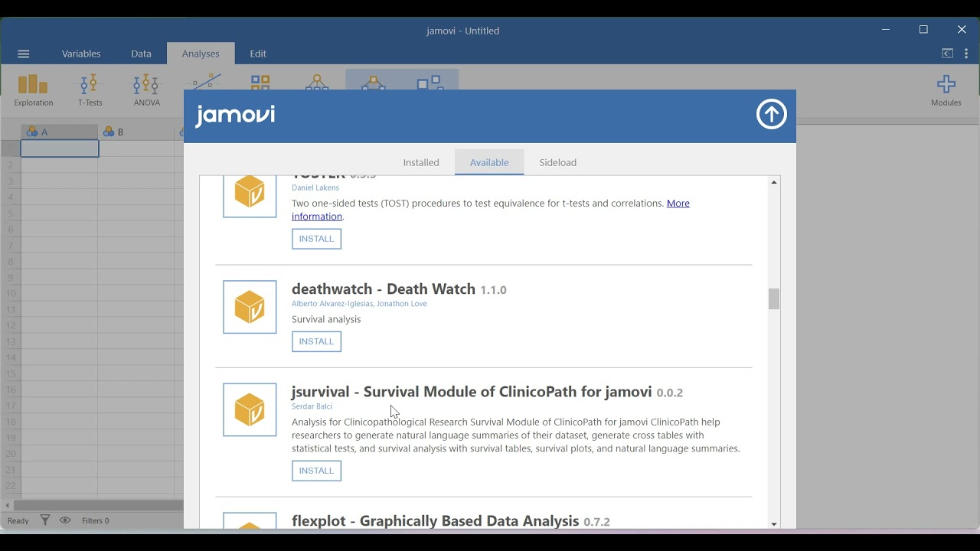Click the flexplot module package icon
Screen dimensions: 980x551
click(250, 520)
